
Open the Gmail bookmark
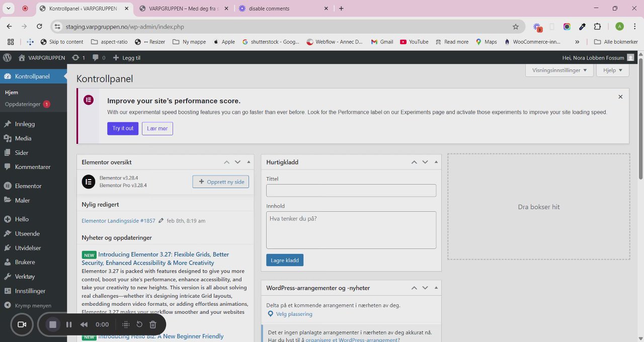point(382,42)
